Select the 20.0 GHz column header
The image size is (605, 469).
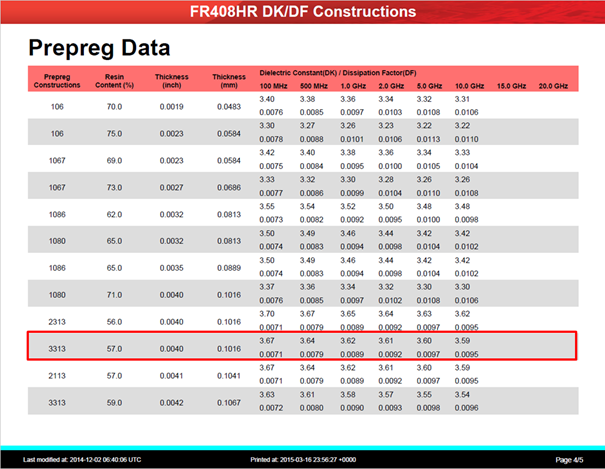click(x=553, y=88)
